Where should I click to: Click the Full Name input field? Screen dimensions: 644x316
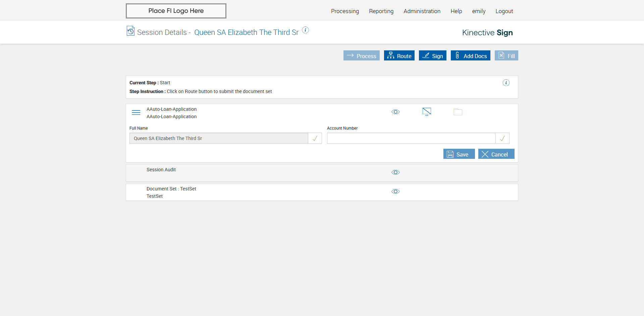coord(219,138)
